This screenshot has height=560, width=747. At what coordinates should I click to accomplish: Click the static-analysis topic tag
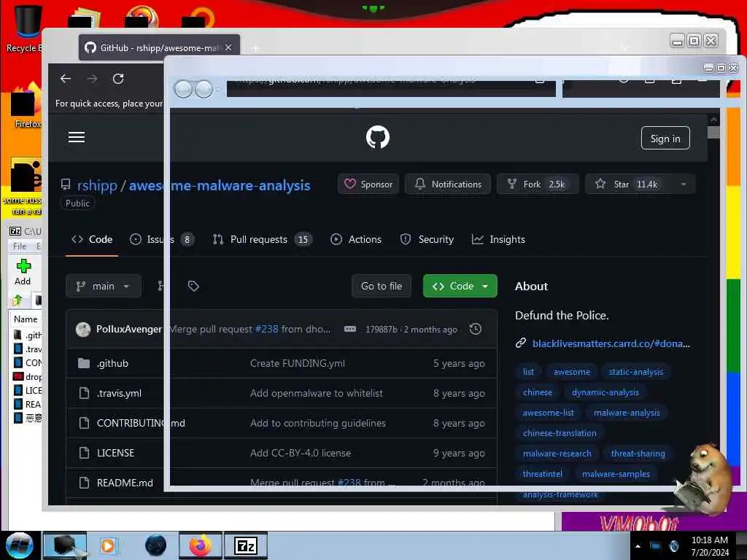(635, 372)
